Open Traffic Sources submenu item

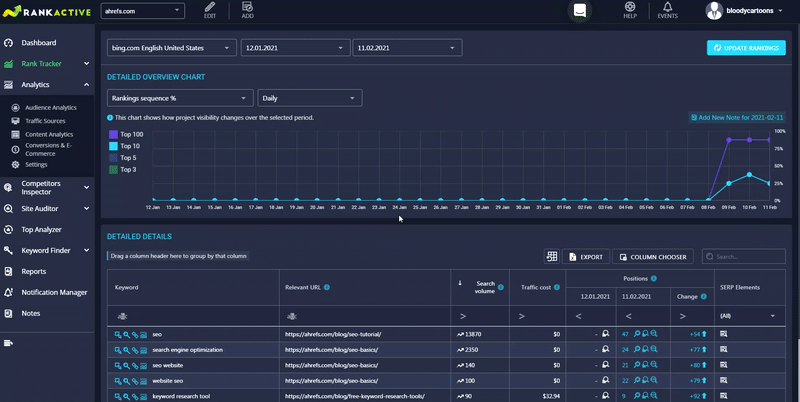tap(45, 121)
